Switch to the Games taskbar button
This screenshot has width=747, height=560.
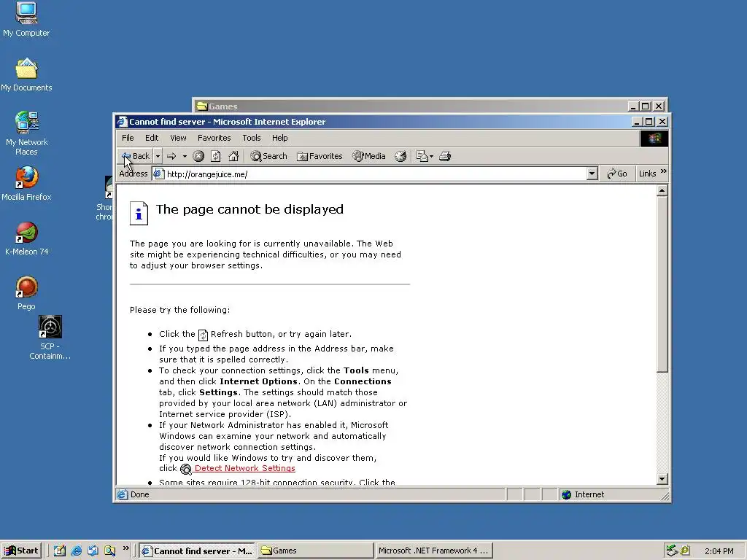pos(315,551)
